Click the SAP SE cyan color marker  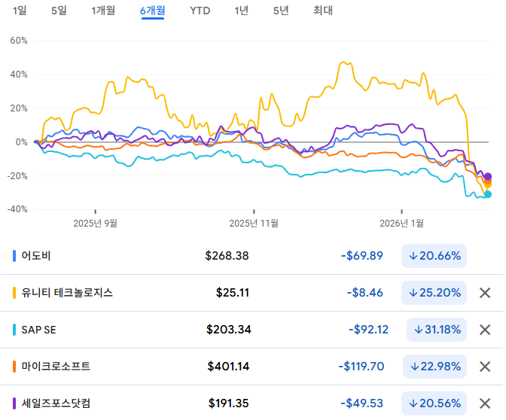pyautogui.click(x=14, y=330)
